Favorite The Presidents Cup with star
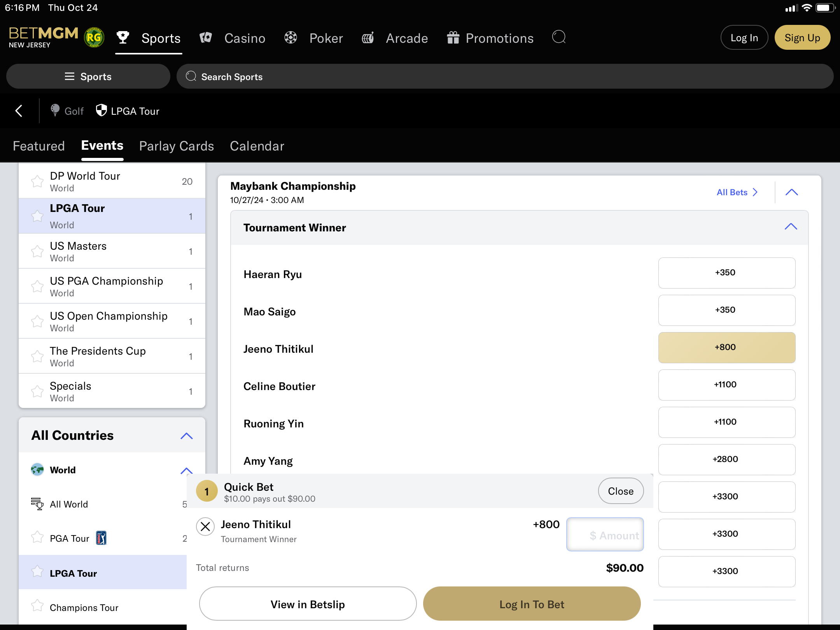Viewport: 840px width, 630px height. click(37, 356)
